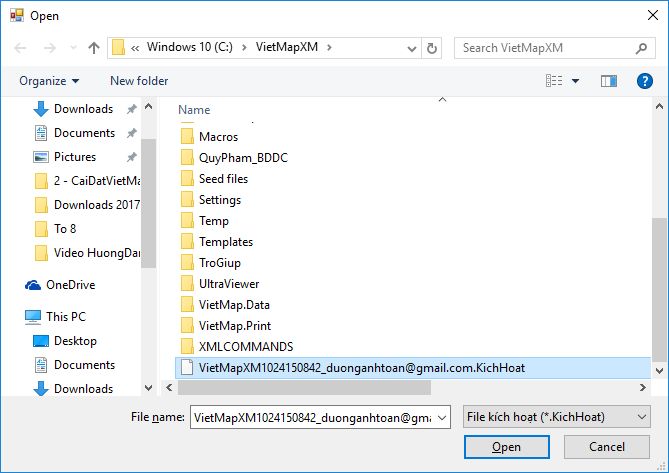Click the Back navigation arrow
The width and height of the screenshot is (669, 473).
click(x=20, y=48)
